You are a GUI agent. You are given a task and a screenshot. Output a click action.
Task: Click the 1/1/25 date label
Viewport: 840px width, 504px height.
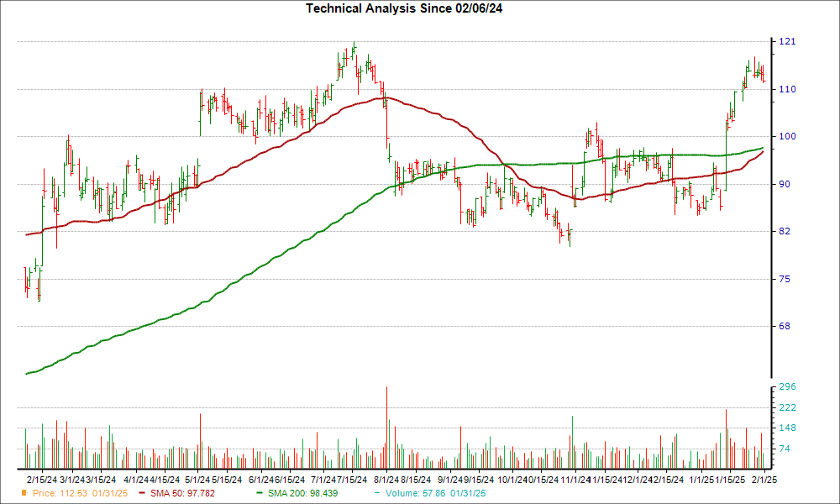pyautogui.click(x=701, y=480)
